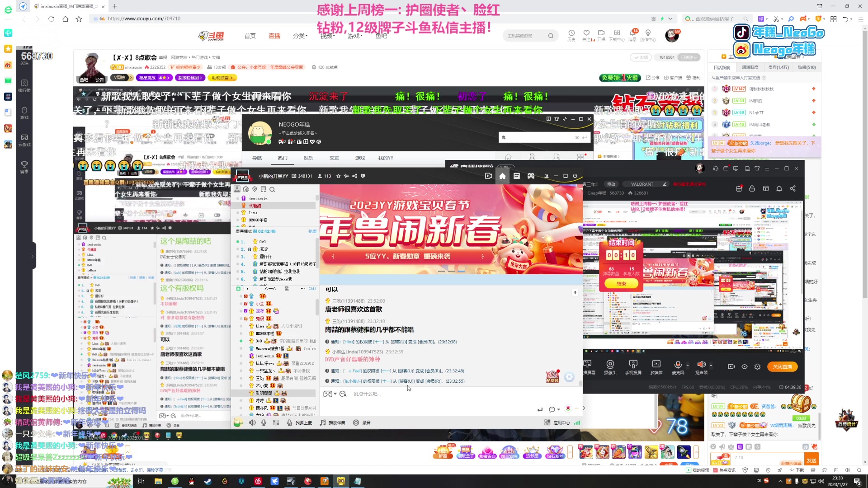
Task: Select 哎呀蝴蝴 in the YY member list
Action: 274,393
